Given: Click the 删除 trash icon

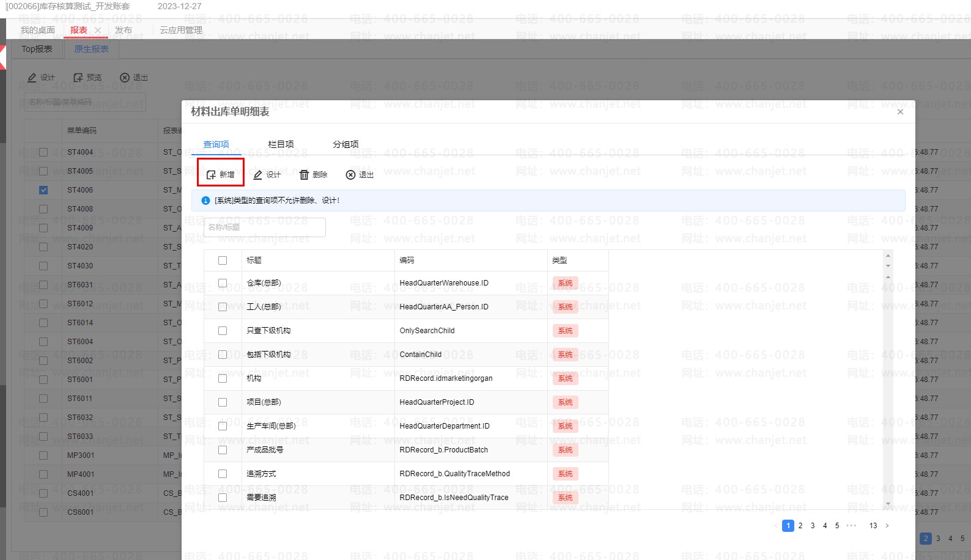Looking at the screenshot, I should 304,175.
